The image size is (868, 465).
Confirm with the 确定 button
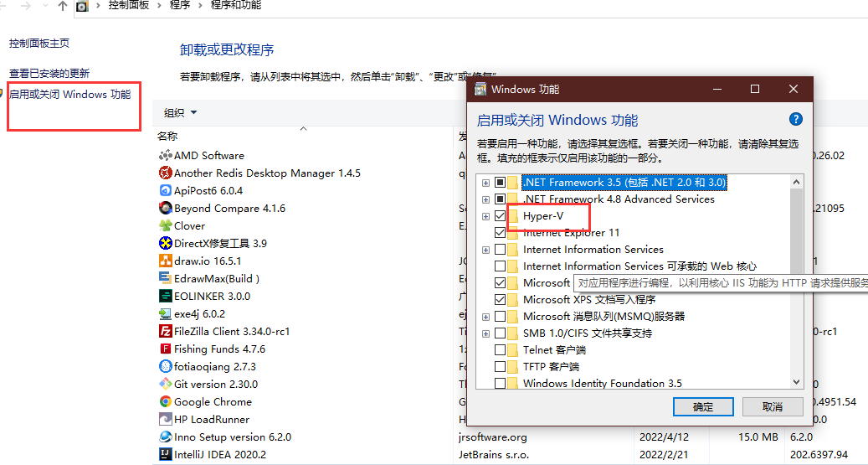[703, 407]
